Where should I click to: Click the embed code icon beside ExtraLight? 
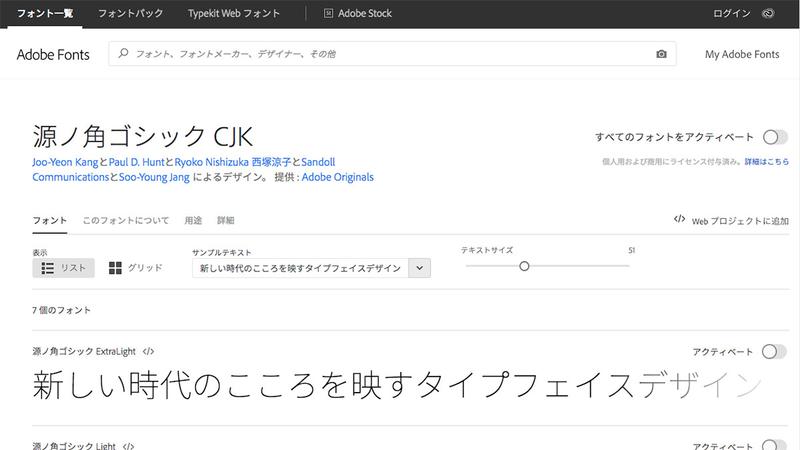pos(148,351)
